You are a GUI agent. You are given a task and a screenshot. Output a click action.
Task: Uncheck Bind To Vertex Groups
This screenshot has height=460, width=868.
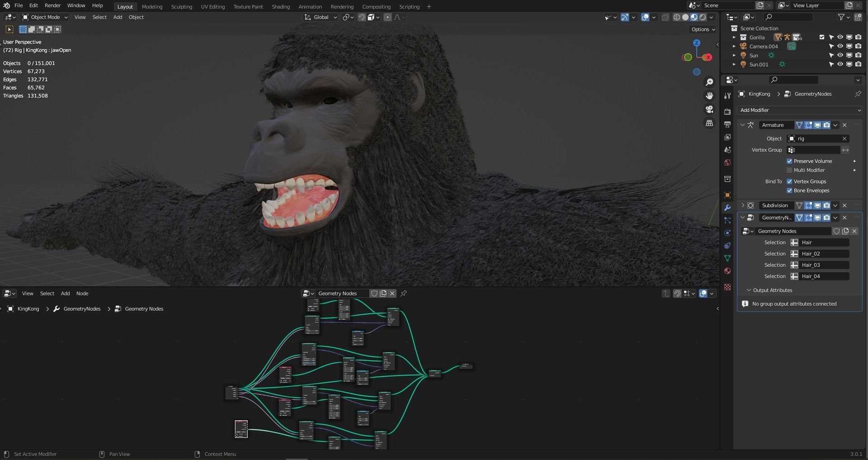click(789, 181)
